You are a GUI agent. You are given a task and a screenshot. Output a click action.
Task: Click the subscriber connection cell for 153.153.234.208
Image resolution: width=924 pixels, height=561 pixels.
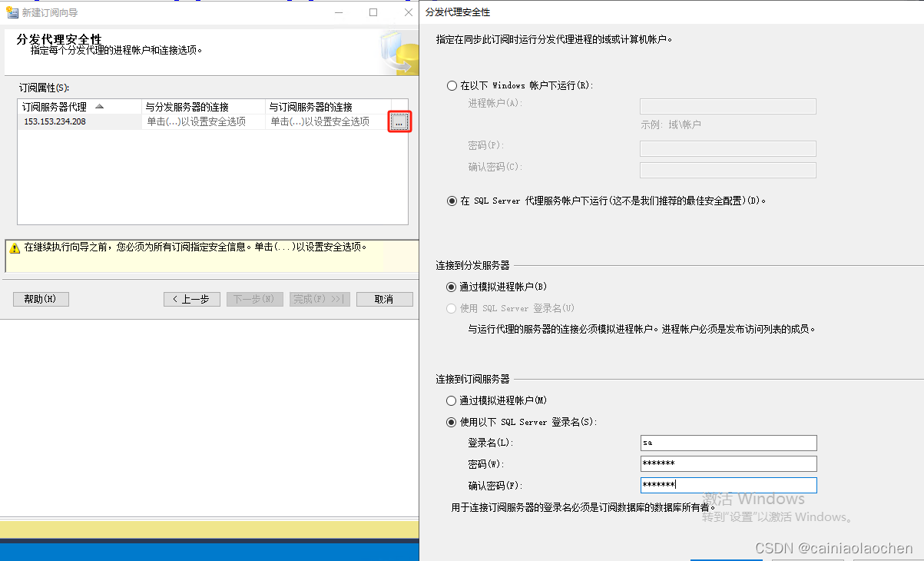click(x=328, y=121)
